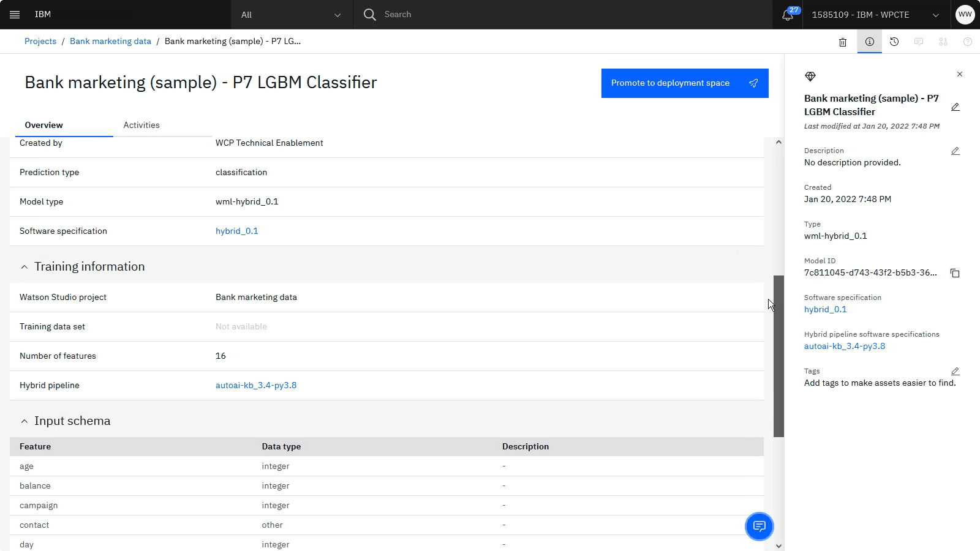Viewport: 980px width, 551px height.
Task: Open the chat support bubble
Action: (x=759, y=526)
